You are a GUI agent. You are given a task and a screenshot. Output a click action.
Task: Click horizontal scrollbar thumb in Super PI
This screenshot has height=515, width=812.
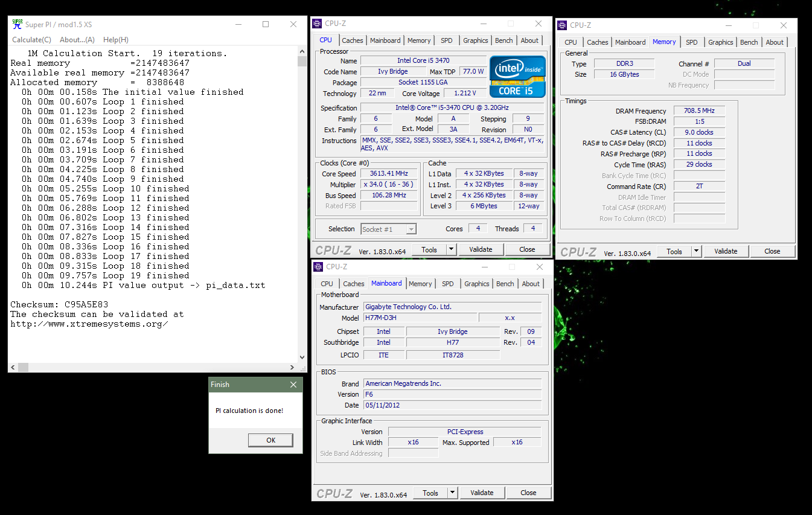pyautogui.click(x=23, y=367)
